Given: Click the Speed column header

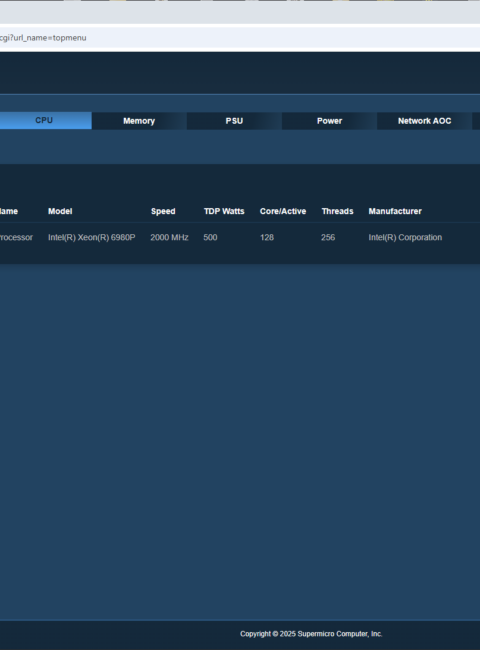Looking at the screenshot, I should coord(163,211).
